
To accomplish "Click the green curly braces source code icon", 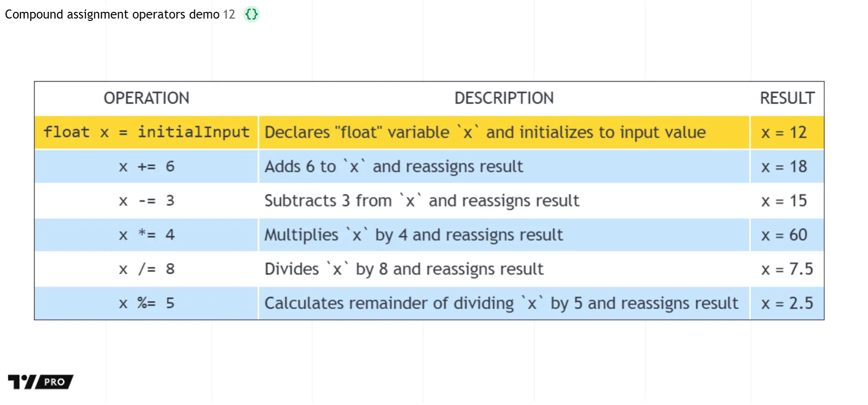I will point(251,14).
